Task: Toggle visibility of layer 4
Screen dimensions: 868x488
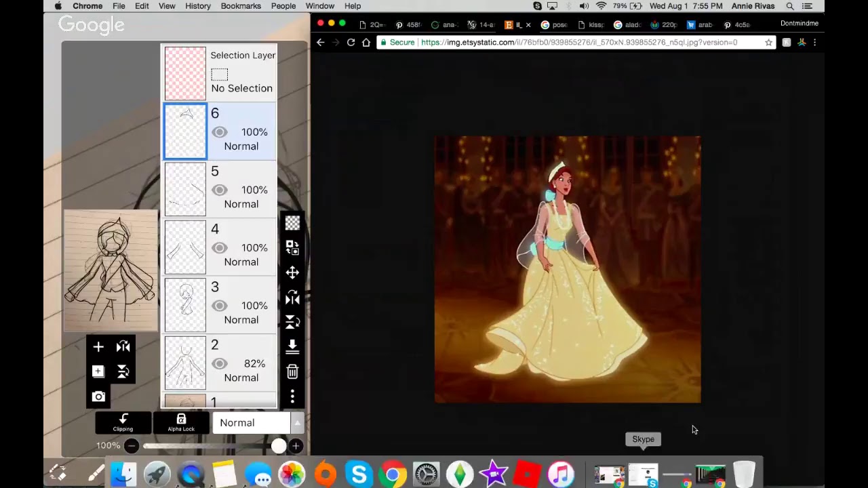Action: 219,247
